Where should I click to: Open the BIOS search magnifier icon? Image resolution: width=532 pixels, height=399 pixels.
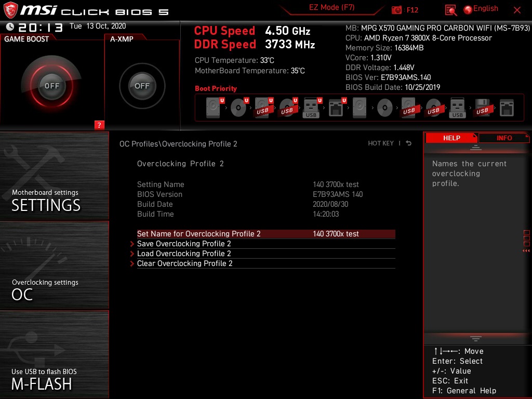pos(450,10)
